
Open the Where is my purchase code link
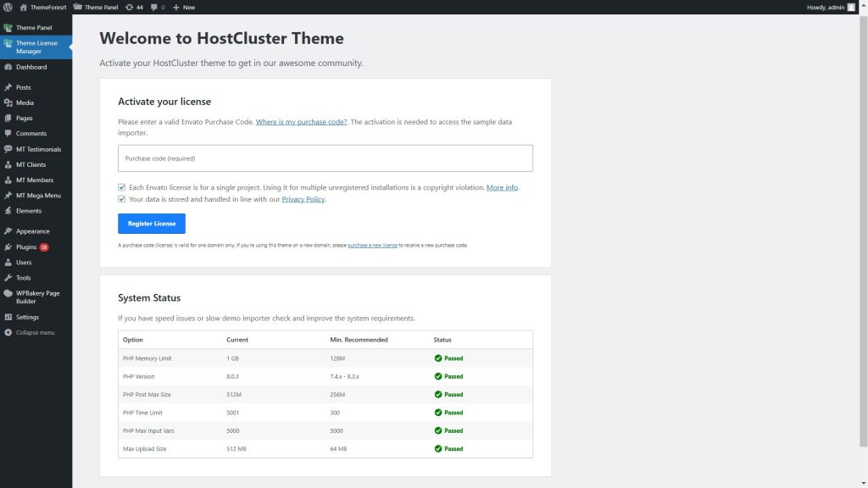(302, 121)
